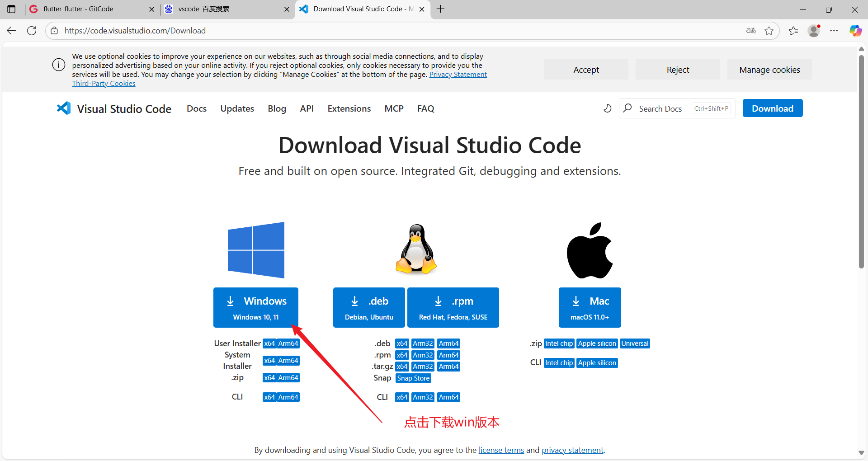Image resolution: width=868 pixels, height=461 pixels.
Task: Open the Updates menu item
Action: (237, 108)
